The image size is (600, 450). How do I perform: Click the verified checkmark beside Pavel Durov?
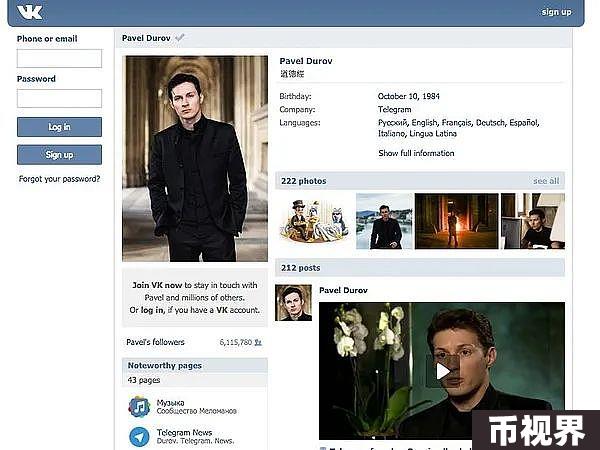(180, 38)
